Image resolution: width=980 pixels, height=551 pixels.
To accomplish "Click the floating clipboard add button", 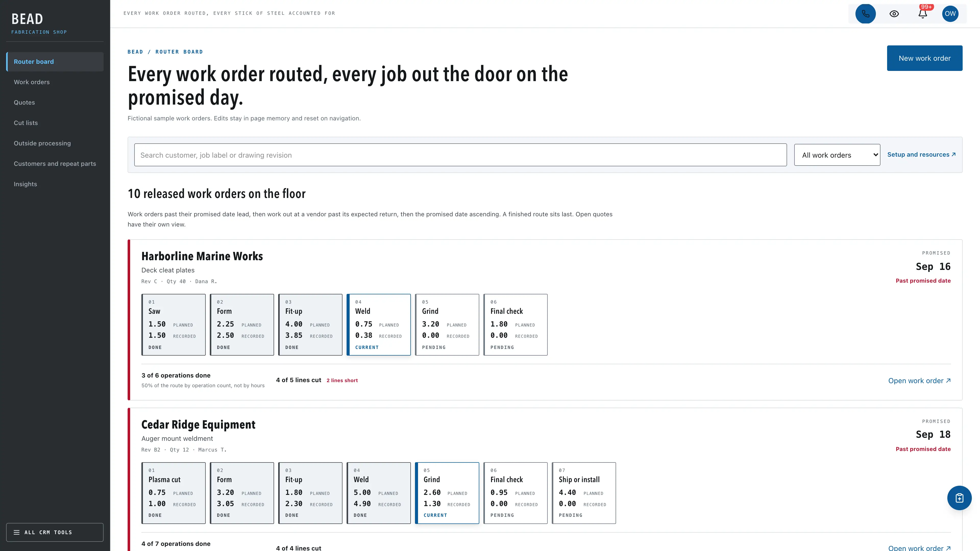I will click(x=959, y=498).
